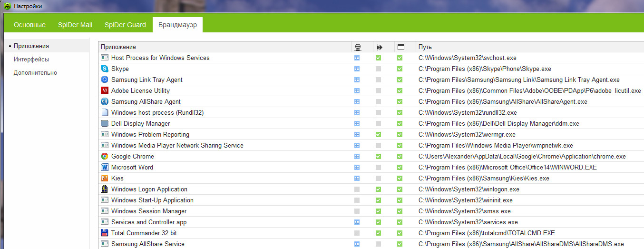644x249 pixels.
Task: Click the orange Kies application icon
Action: (105, 178)
